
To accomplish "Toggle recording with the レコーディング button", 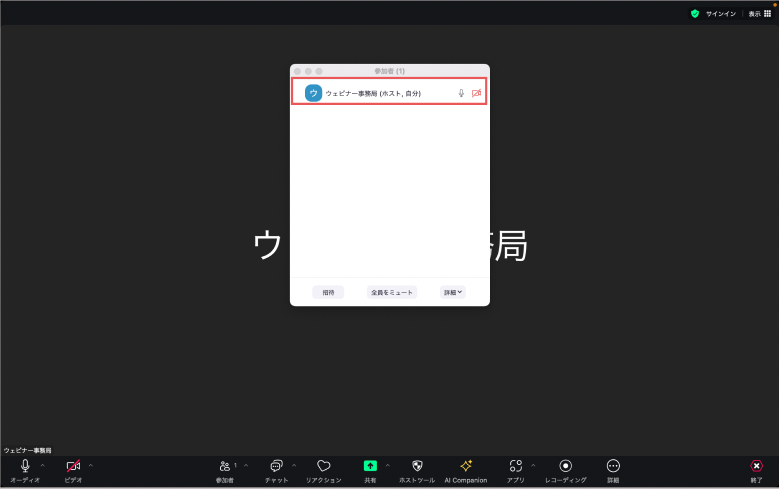I will (x=565, y=466).
